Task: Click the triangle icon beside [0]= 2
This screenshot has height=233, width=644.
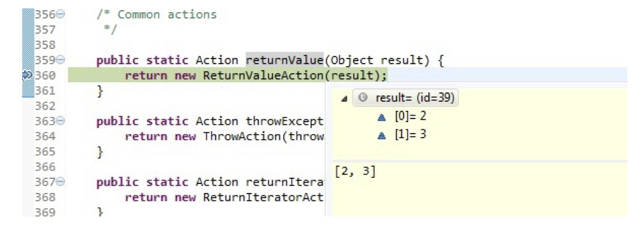Action: (x=381, y=117)
